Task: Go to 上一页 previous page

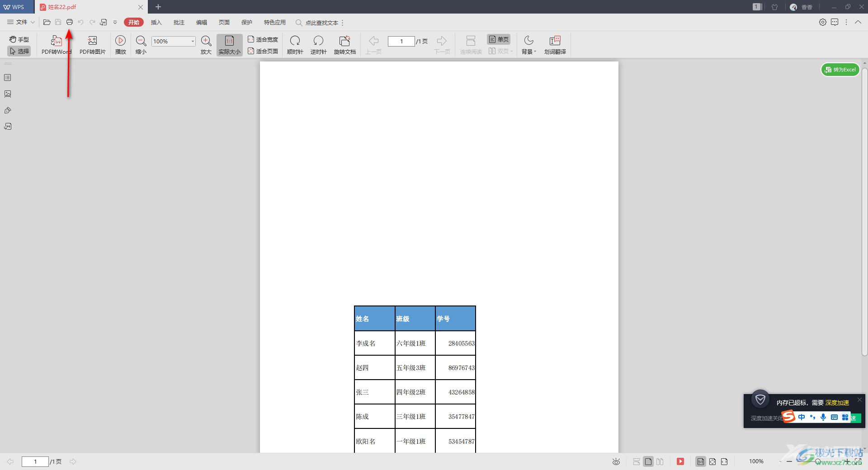Action: click(x=373, y=45)
